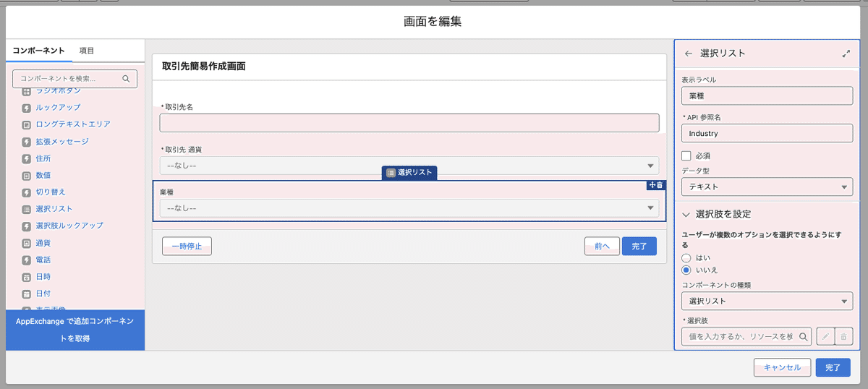Click the ロングテキストエリア component icon
868x389 pixels.
(x=26, y=124)
